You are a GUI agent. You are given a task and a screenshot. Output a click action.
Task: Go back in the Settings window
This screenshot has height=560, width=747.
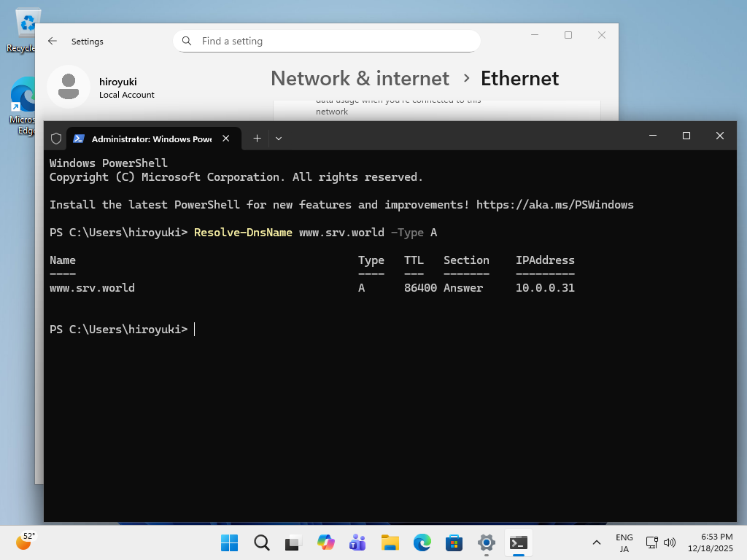53,42
